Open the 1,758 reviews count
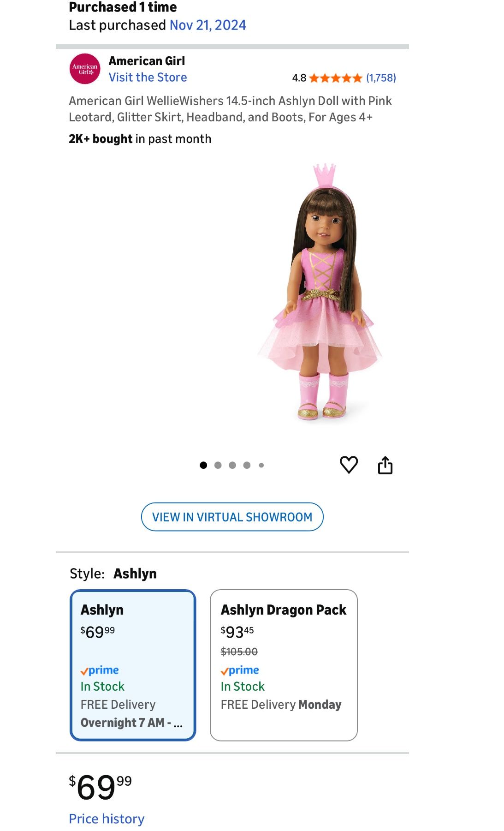Screen dimensions: 504x831 (x=381, y=78)
